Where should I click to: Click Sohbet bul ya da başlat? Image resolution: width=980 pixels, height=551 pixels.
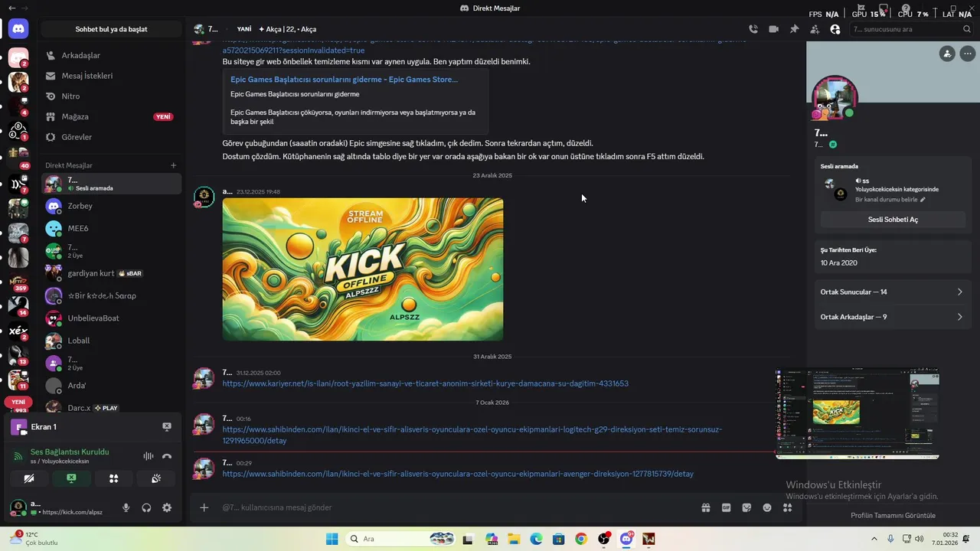tap(111, 29)
